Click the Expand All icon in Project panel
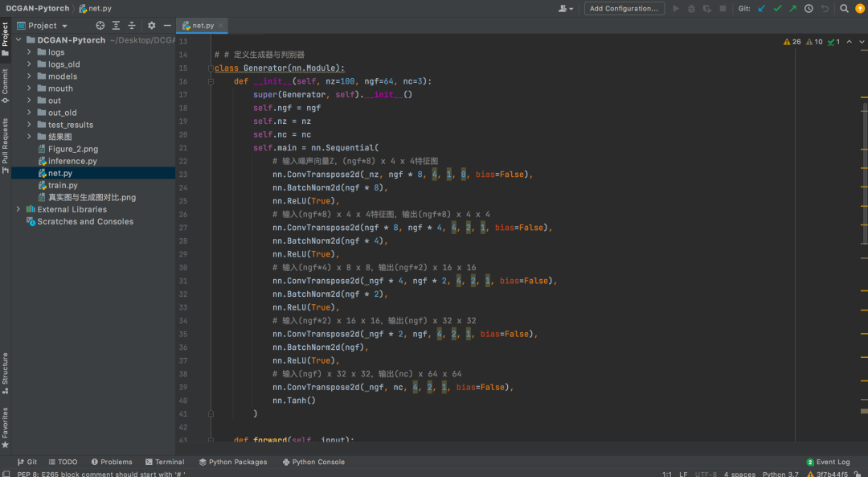Viewport: 868px width, 477px height. click(x=116, y=26)
